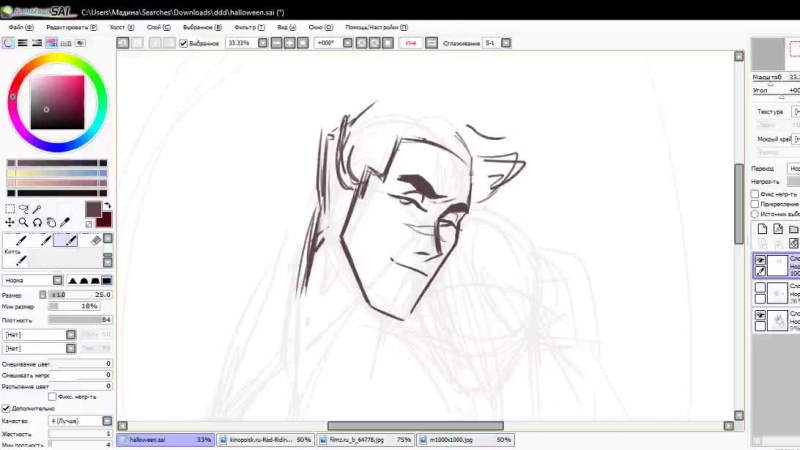Activate the zoom magnifier tool
Viewport: 800px width, 450px height.
[x=24, y=222]
